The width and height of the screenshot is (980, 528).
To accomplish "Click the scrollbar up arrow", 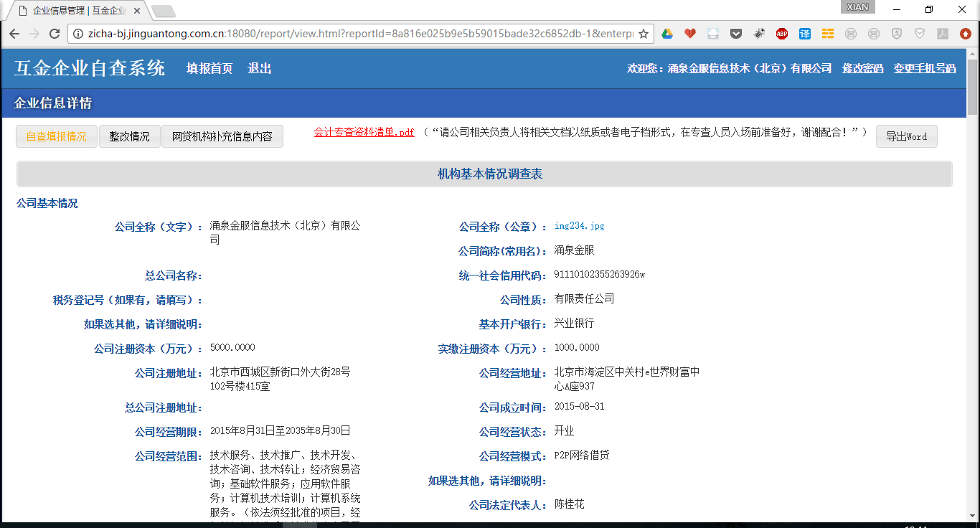I will pyautogui.click(x=973, y=53).
